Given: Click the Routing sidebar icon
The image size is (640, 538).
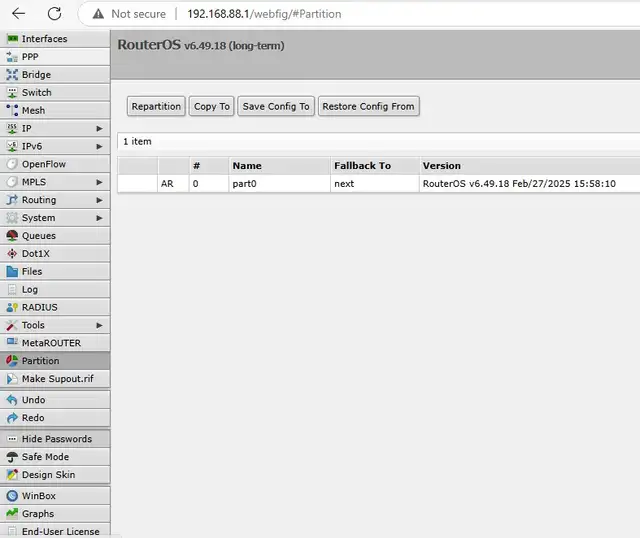Looking at the screenshot, I should pos(12,200).
